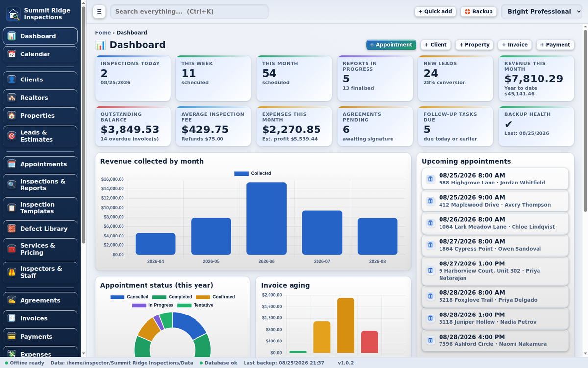Click the icon of 1064 Lark Meadow Lane appointment
The height and width of the screenshot is (368, 588).
[430, 223]
